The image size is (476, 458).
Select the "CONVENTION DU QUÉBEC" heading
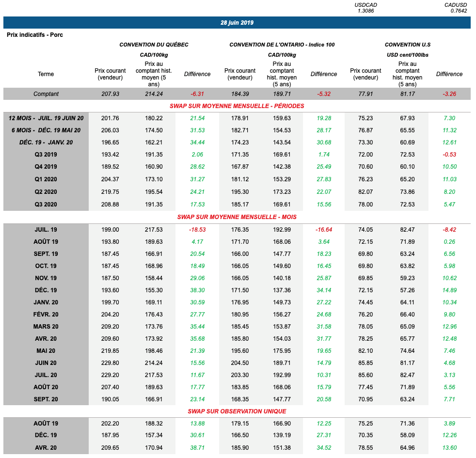click(x=154, y=45)
